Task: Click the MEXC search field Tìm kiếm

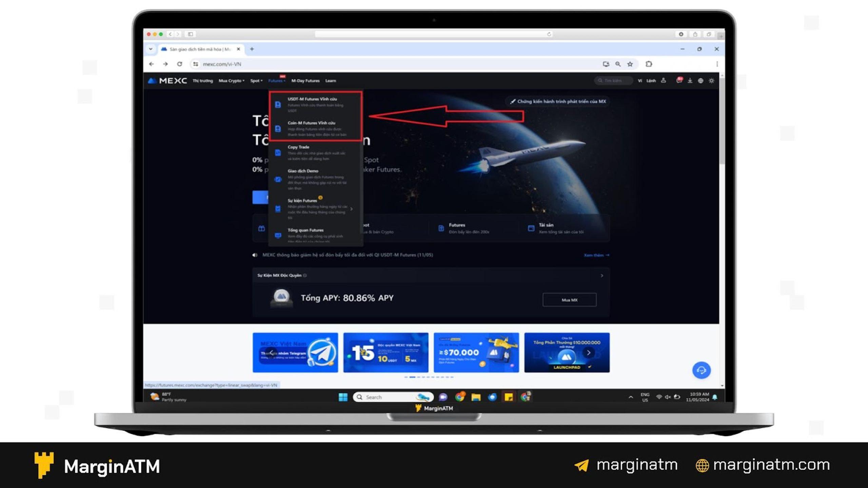Action: 613,81
